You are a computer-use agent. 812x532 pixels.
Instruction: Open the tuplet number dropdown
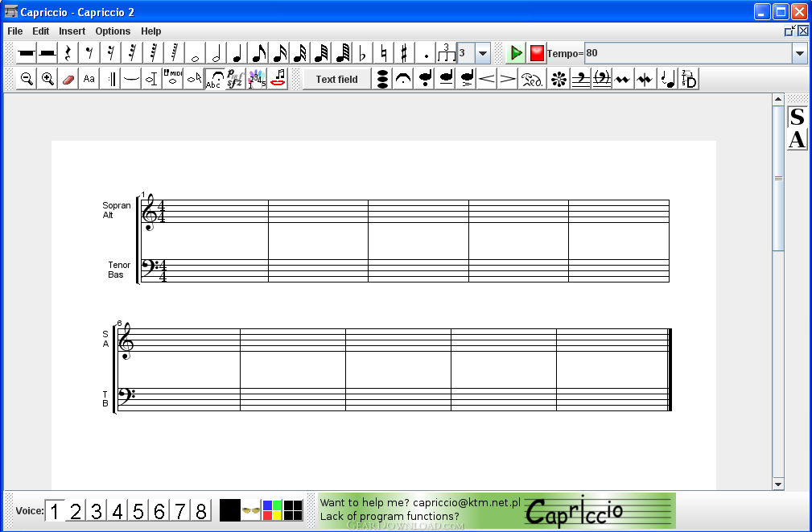tap(483, 53)
